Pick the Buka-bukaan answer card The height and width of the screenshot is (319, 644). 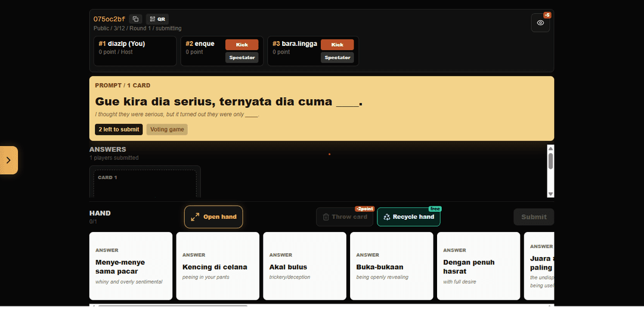pos(391,266)
